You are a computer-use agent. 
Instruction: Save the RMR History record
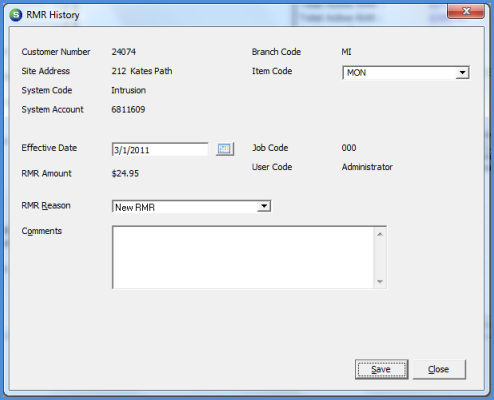[381, 369]
